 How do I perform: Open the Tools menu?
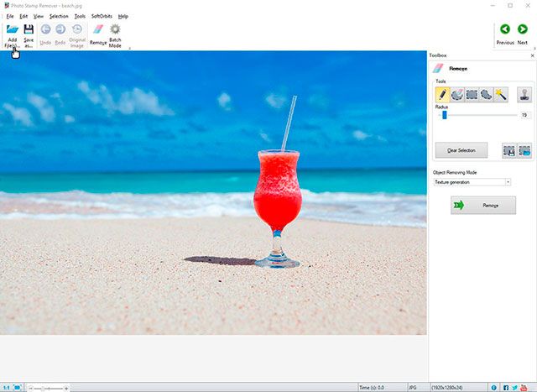pos(80,16)
